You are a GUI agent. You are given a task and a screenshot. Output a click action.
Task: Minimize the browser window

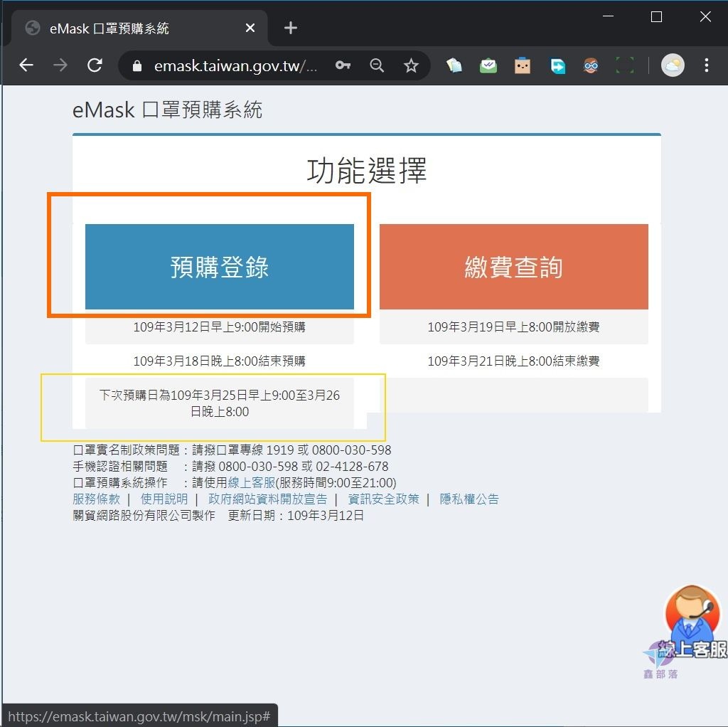(609, 16)
